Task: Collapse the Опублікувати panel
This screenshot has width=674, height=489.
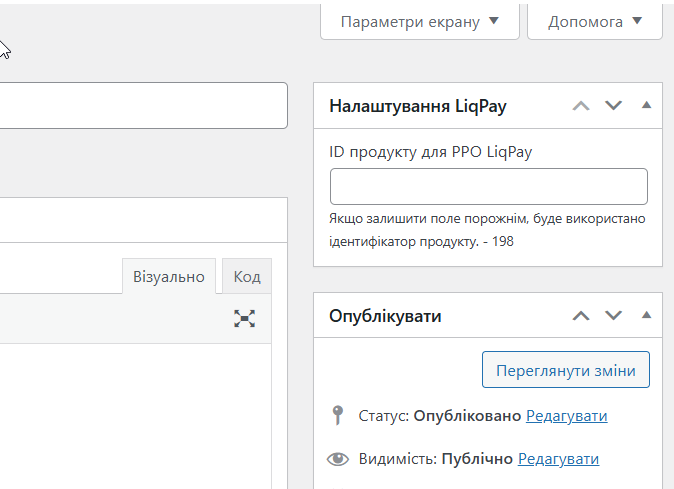Action: 646,316
